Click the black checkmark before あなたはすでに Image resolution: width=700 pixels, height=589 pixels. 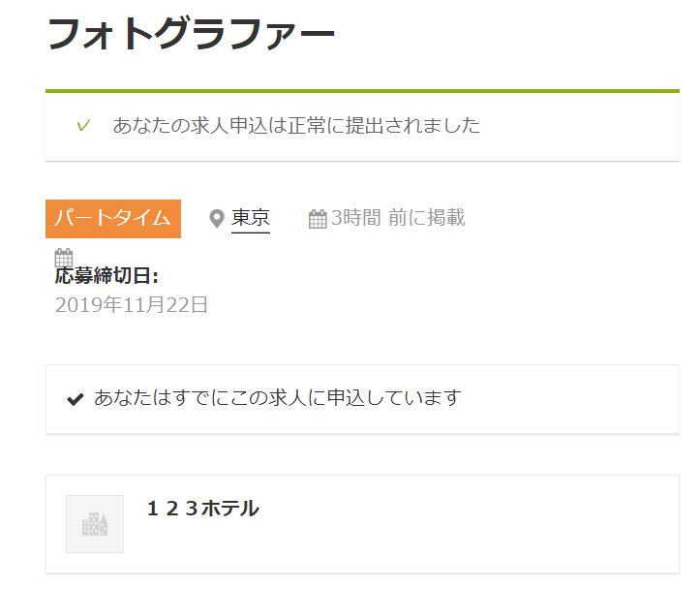tap(76, 399)
